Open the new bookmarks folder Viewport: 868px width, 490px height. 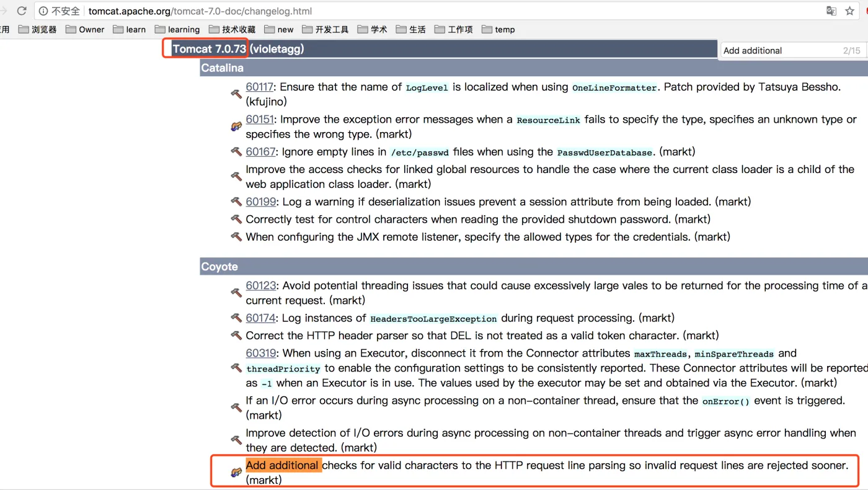[x=279, y=29]
